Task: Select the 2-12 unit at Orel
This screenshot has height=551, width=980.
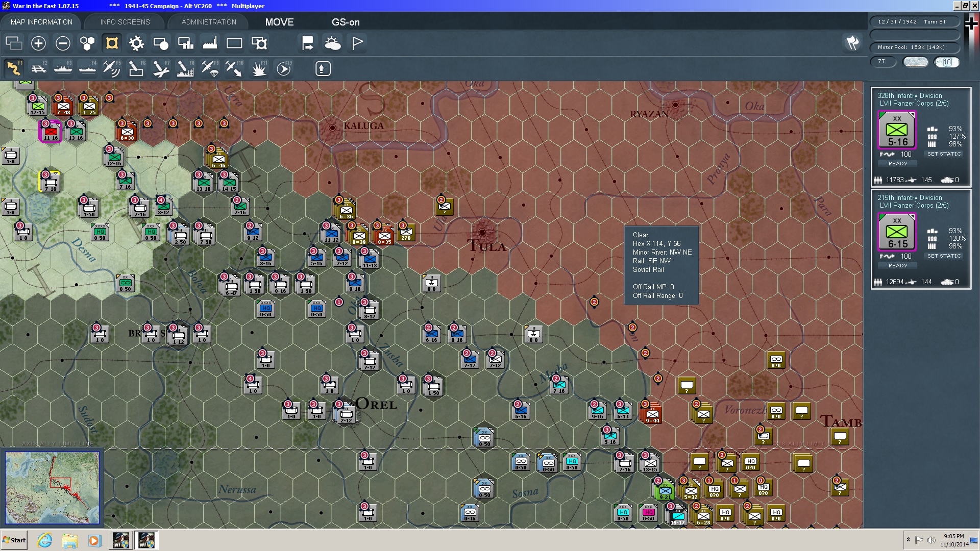Action: pos(346,413)
